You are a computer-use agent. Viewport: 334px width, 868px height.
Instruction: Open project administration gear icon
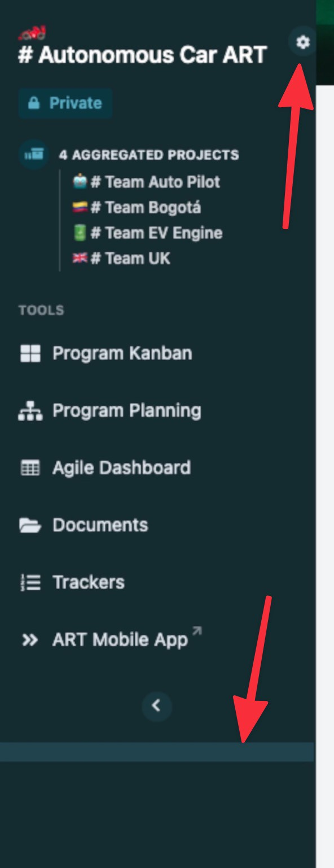303,42
